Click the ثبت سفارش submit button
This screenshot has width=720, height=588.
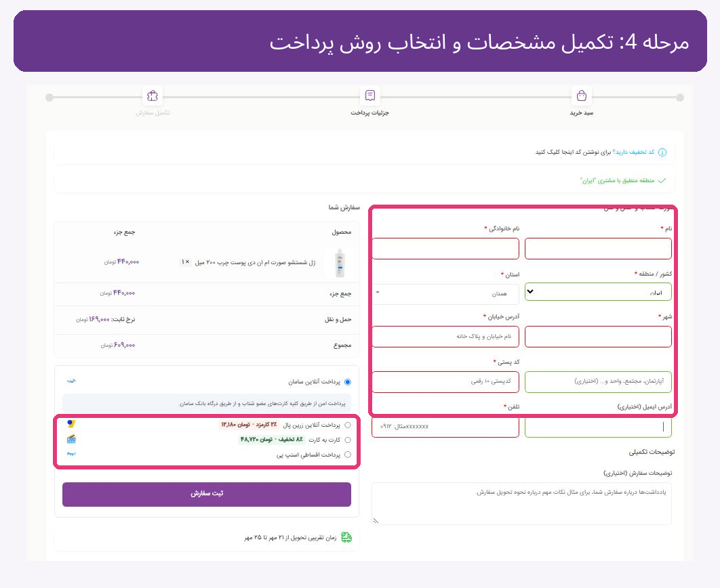(207, 494)
